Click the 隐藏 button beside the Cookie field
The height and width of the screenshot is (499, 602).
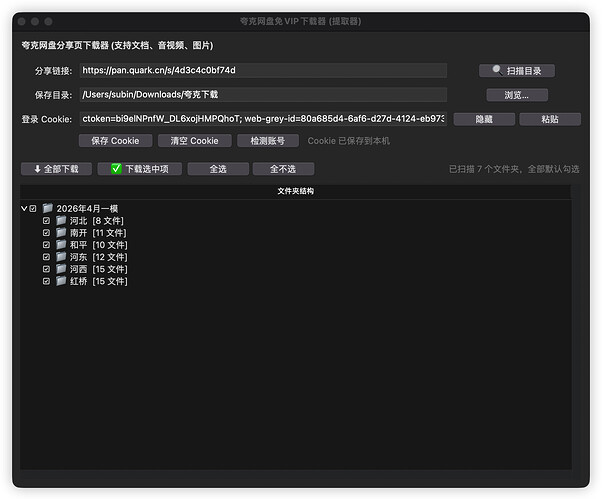pos(484,119)
